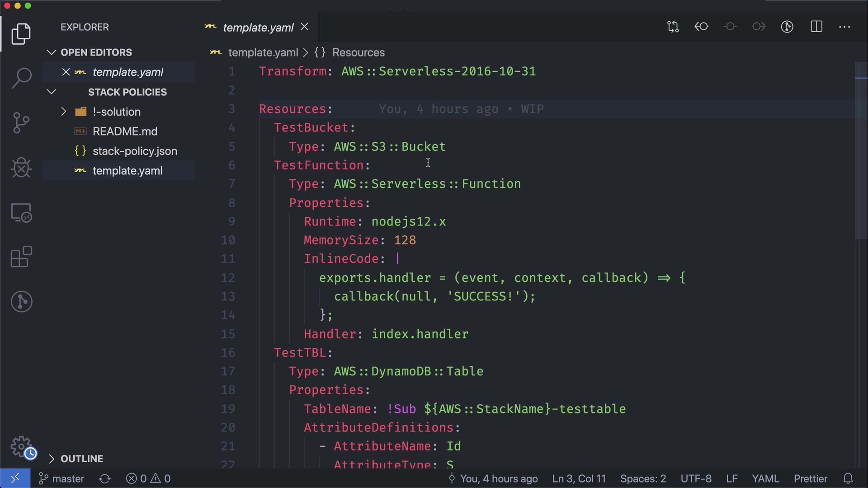The height and width of the screenshot is (488, 868).
Task: Open the Search view in activity bar
Action: (21, 78)
